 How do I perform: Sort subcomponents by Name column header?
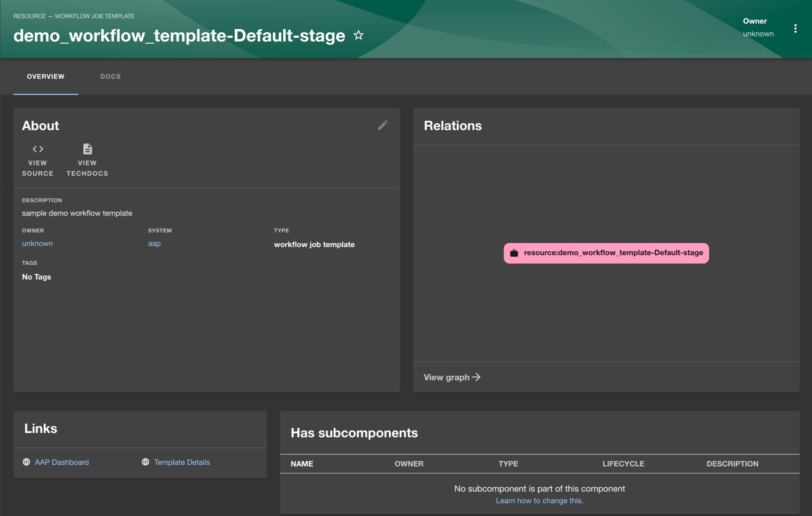point(302,464)
